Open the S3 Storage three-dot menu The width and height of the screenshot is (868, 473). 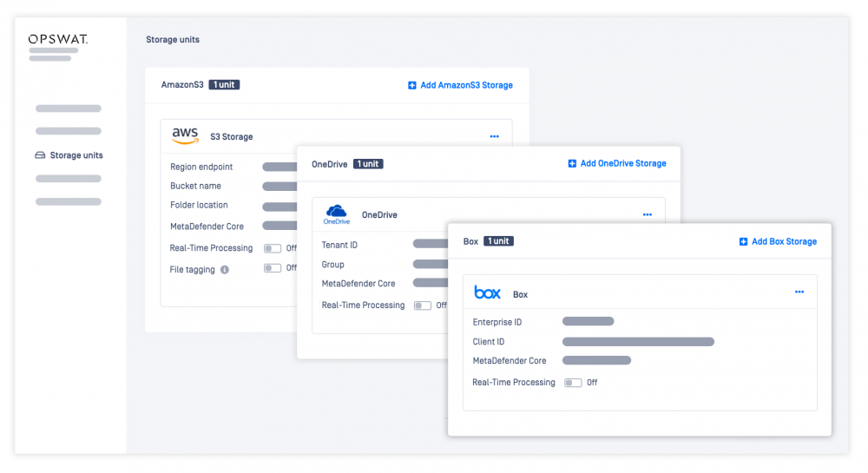coord(495,136)
